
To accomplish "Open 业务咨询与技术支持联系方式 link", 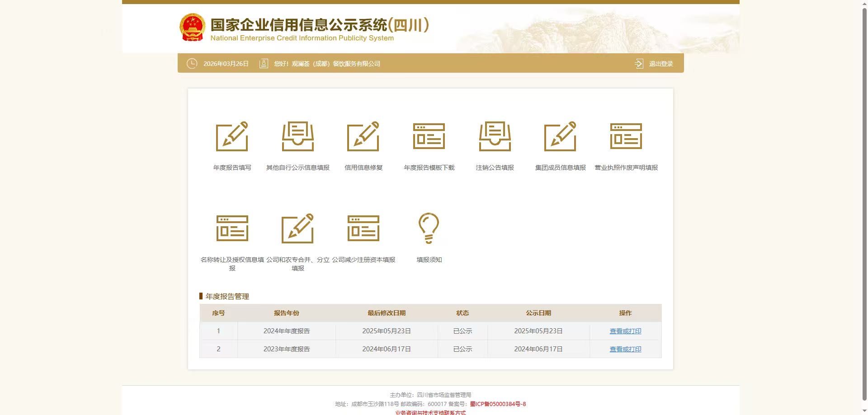I will [430, 412].
